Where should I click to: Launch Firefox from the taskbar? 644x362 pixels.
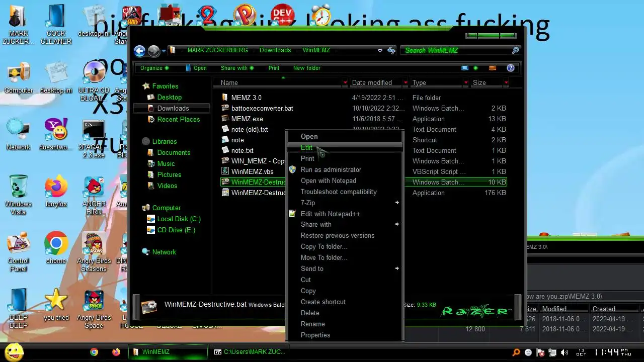(x=116, y=352)
